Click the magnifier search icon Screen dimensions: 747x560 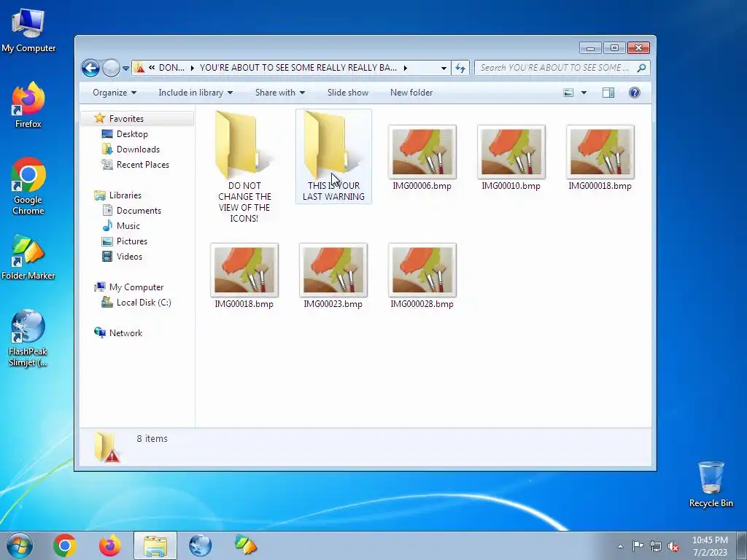click(641, 68)
